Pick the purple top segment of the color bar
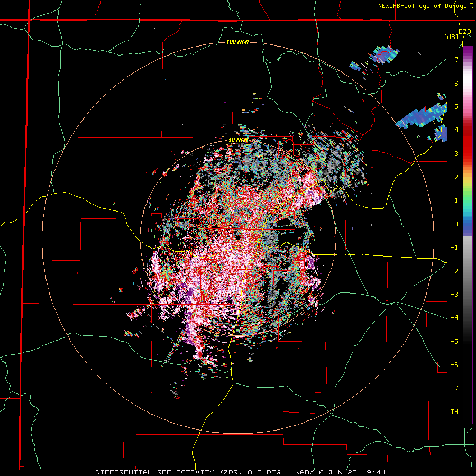Image resolution: width=476 pixels, height=476 pixels. 467,52
